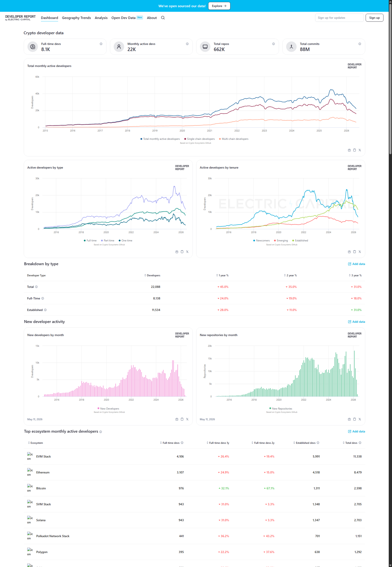Open the Polkadot Network Stack row
The width and height of the screenshot is (392, 567).
coord(194,536)
